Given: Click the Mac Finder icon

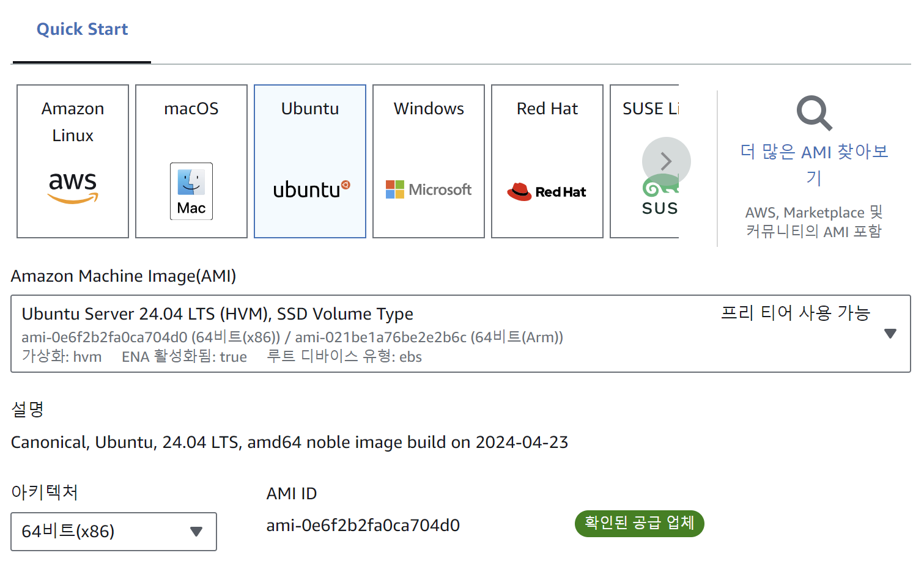Looking at the screenshot, I should [191, 191].
